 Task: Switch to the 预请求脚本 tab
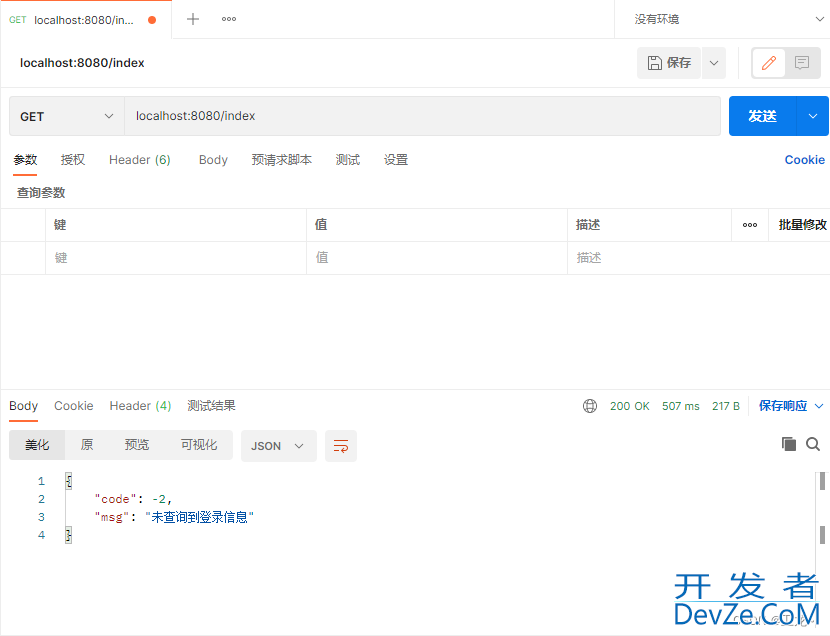click(x=282, y=160)
